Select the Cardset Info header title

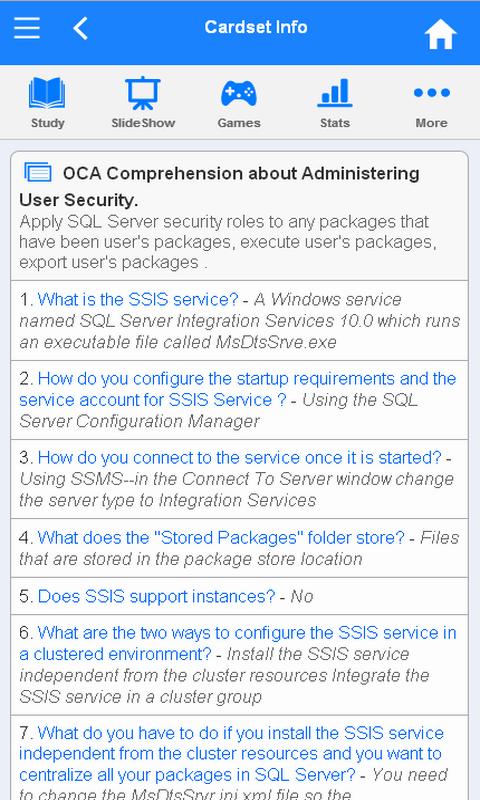click(256, 27)
